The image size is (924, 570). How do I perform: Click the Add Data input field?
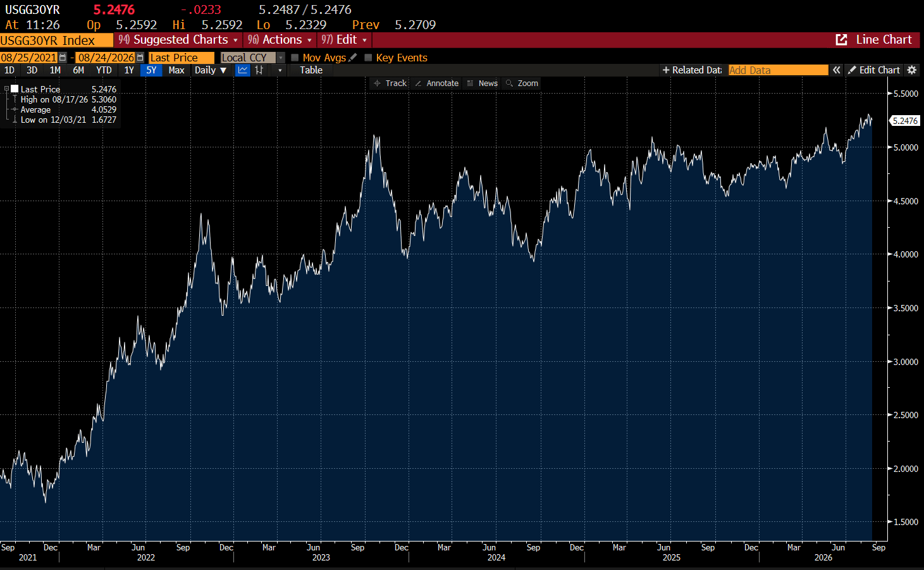pos(778,70)
